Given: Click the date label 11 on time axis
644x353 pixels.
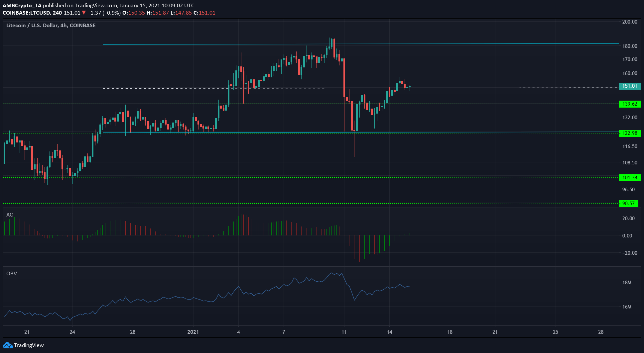Looking at the screenshot, I should (x=344, y=332).
